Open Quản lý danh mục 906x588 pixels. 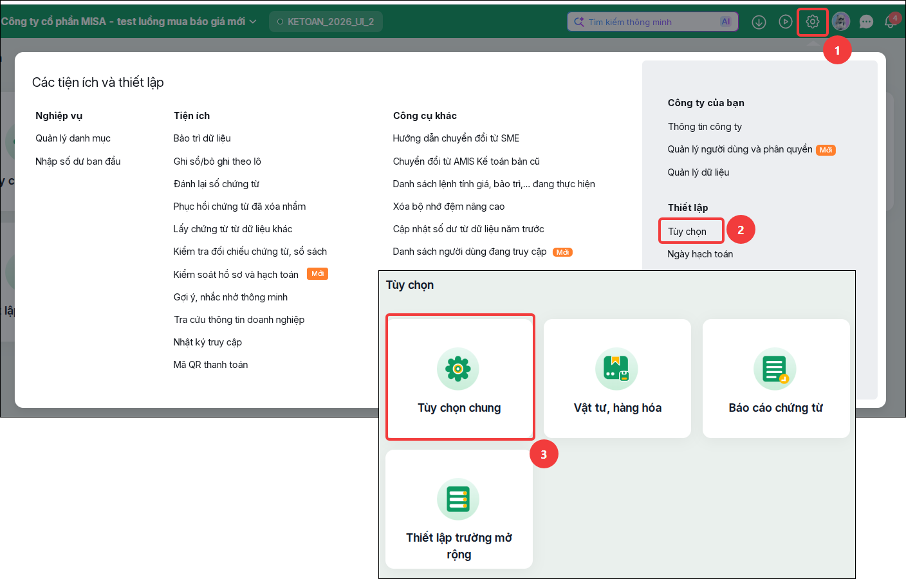(x=73, y=138)
